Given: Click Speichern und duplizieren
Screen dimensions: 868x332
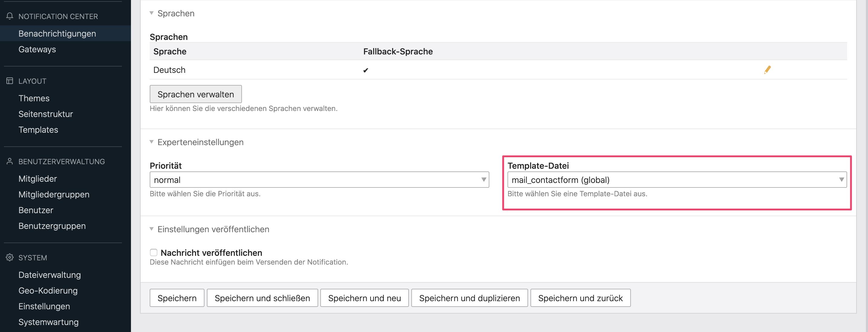Looking at the screenshot, I should click(x=469, y=298).
